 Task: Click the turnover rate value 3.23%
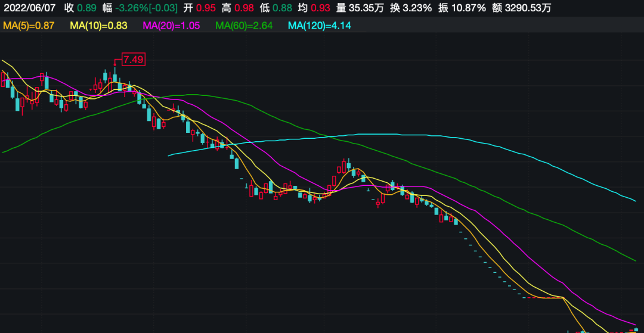click(417, 8)
